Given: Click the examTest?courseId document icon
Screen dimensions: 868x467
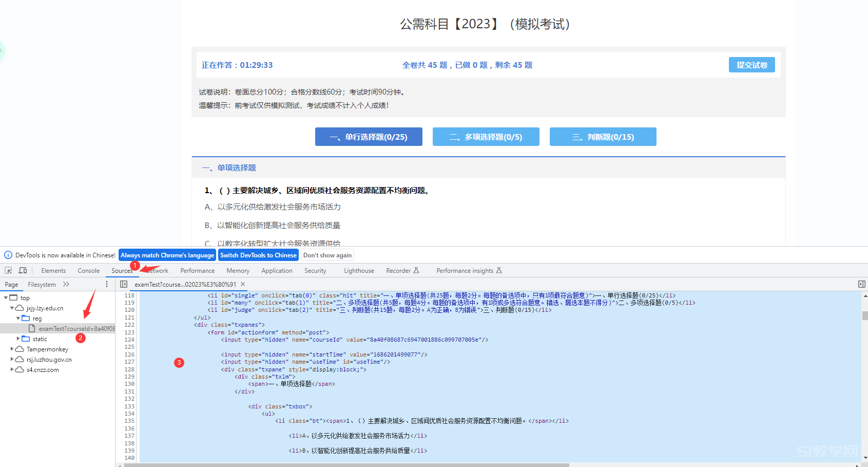Looking at the screenshot, I should tap(31, 328).
